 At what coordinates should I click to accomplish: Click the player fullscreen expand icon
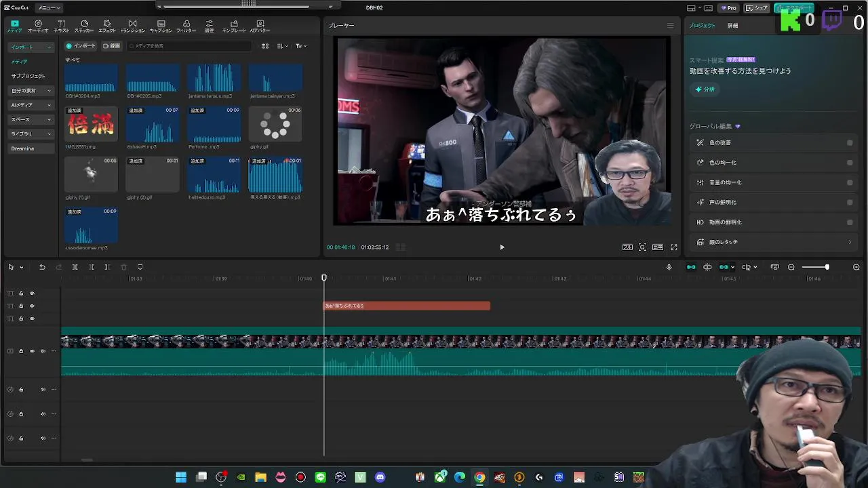(x=674, y=247)
